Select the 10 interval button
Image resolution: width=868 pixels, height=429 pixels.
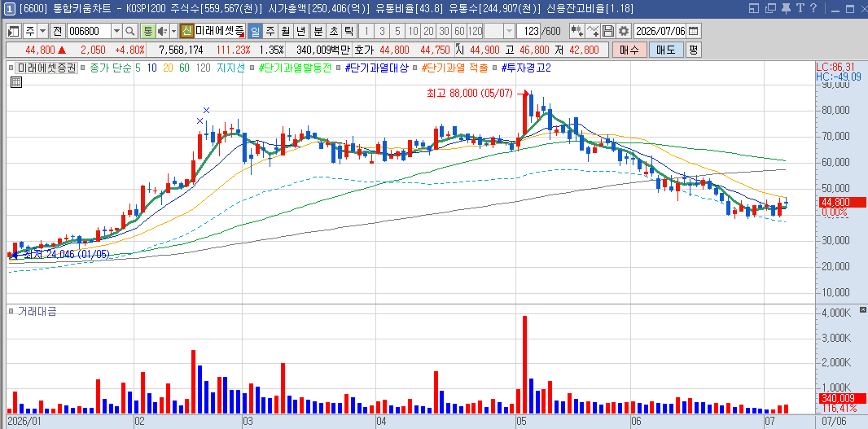[413, 31]
